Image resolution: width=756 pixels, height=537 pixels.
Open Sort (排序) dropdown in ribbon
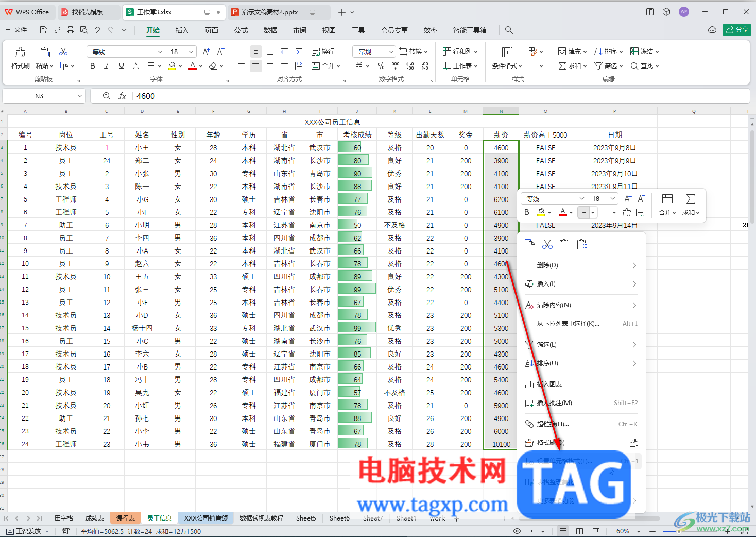(608, 52)
